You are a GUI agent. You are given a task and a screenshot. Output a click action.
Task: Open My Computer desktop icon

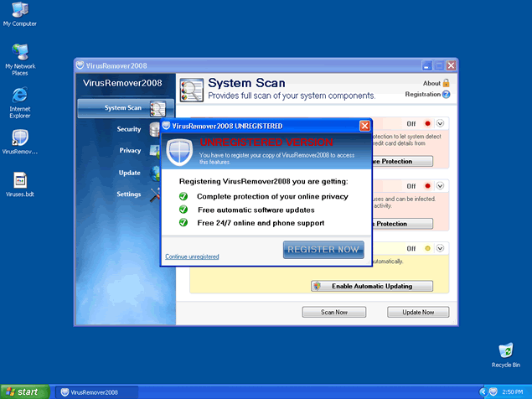[x=19, y=12]
